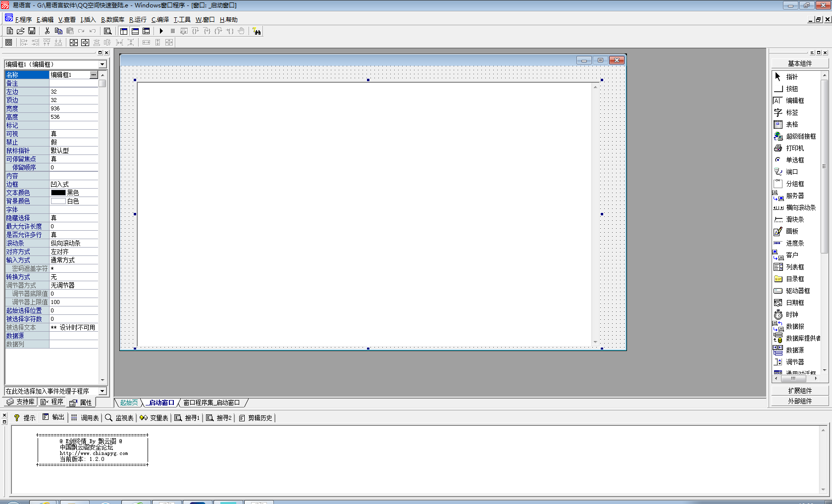Image resolution: width=832 pixels, height=504 pixels.
Task: Open file with the folder toolbar icon
Action: 21,31
